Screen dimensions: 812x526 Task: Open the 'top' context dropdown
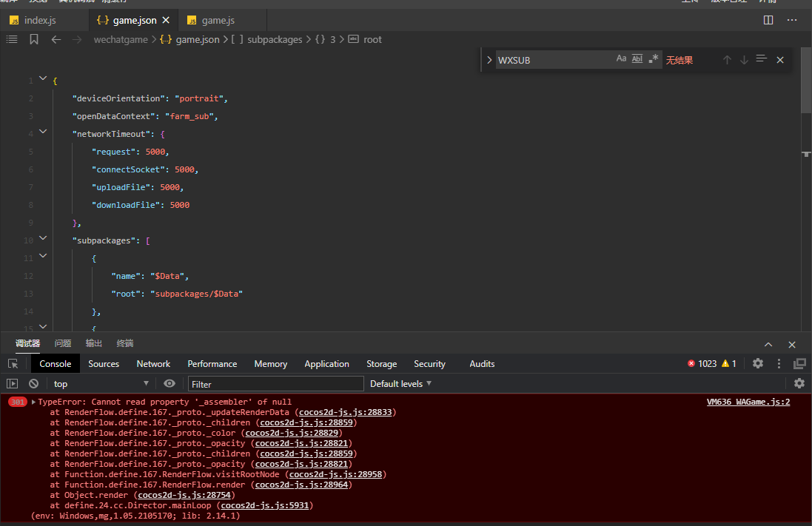101,384
